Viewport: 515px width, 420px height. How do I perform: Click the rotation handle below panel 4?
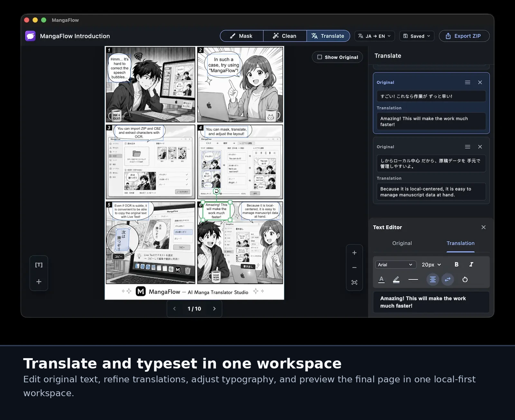[x=217, y=191]
